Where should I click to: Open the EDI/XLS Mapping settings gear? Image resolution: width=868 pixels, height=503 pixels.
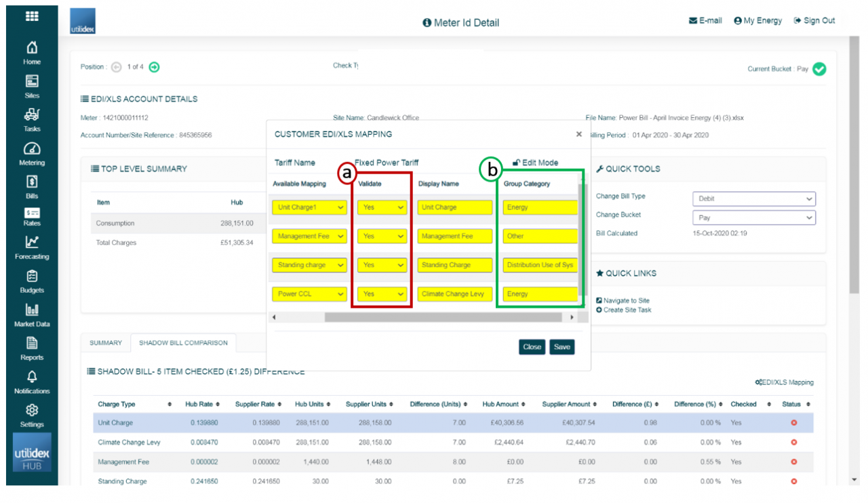click(759, 382)
